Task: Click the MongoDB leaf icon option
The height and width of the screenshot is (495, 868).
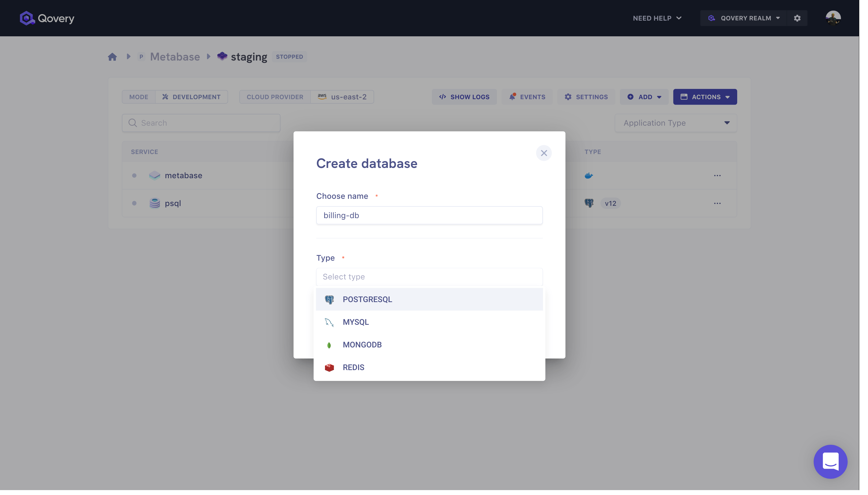Action: coord(329,345)
